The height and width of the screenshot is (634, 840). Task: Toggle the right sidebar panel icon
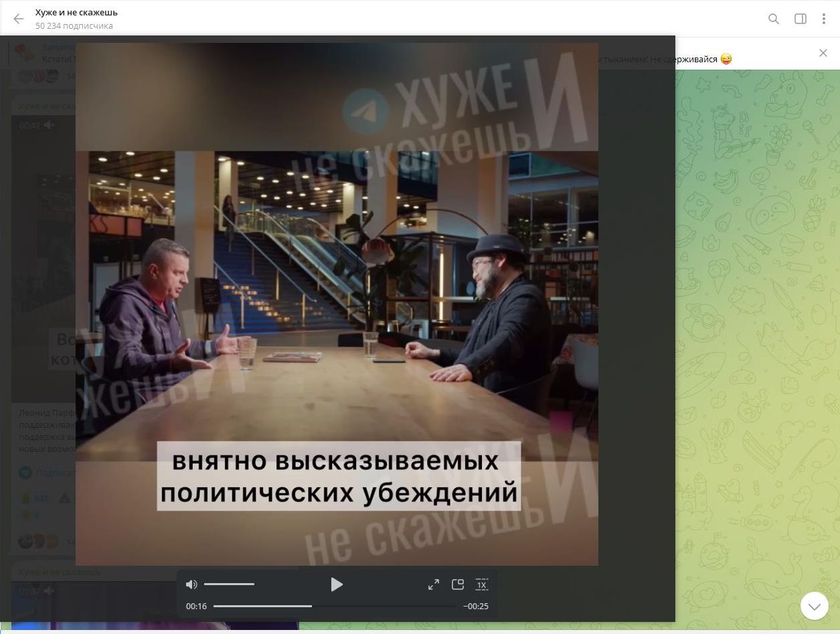coord(800,19)
